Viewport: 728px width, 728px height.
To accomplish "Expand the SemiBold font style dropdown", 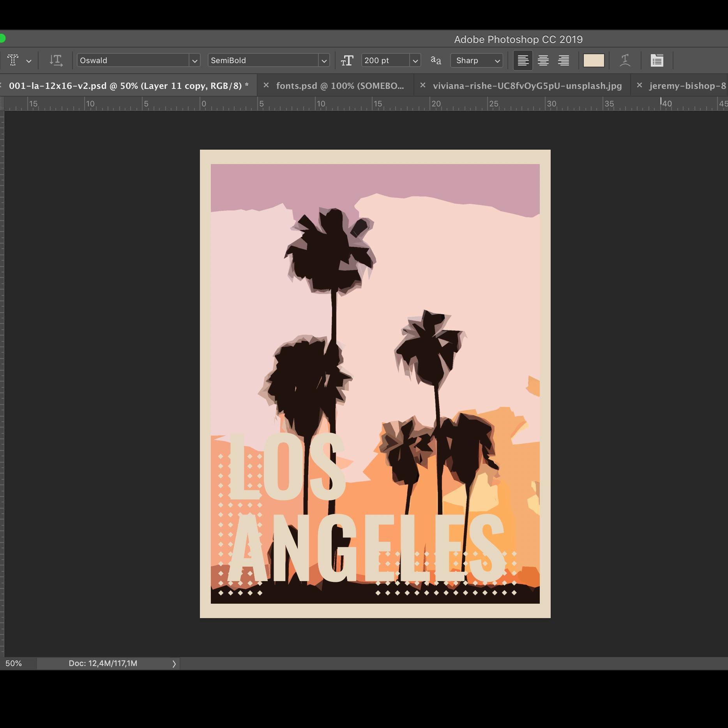I will pos(324,61).
